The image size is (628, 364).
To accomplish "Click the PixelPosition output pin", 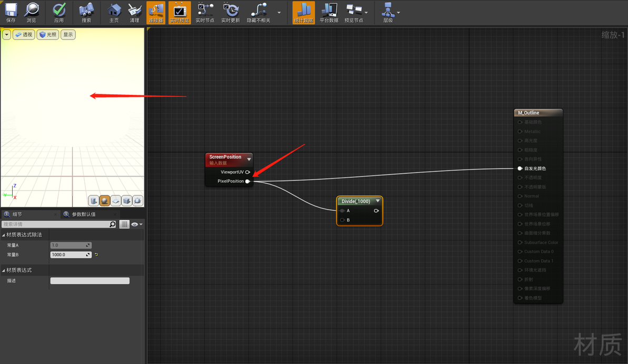I will (248, 181).
